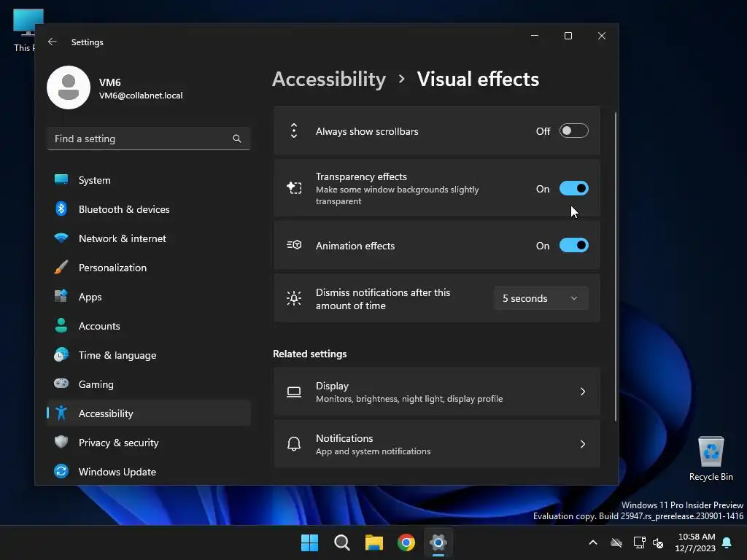Select Time & language label
747x560 pixels.
[117, 355]
